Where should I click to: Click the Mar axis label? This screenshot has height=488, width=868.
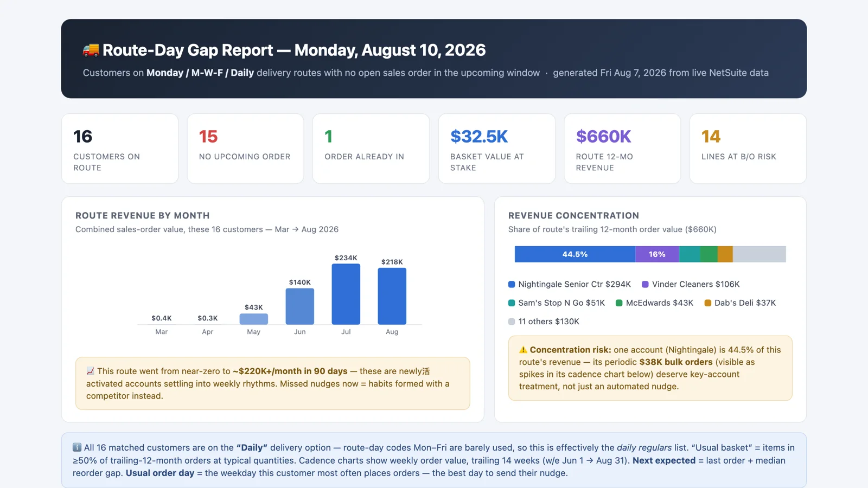point(162,332)
